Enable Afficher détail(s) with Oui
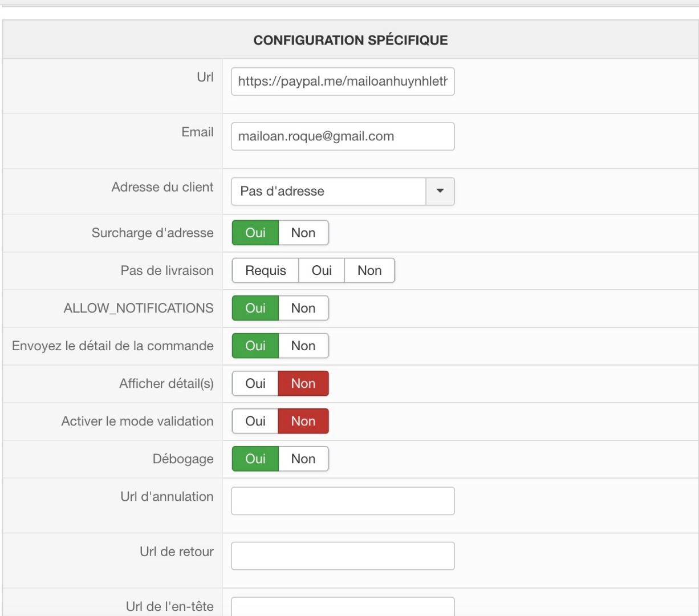 pos(255,383)
